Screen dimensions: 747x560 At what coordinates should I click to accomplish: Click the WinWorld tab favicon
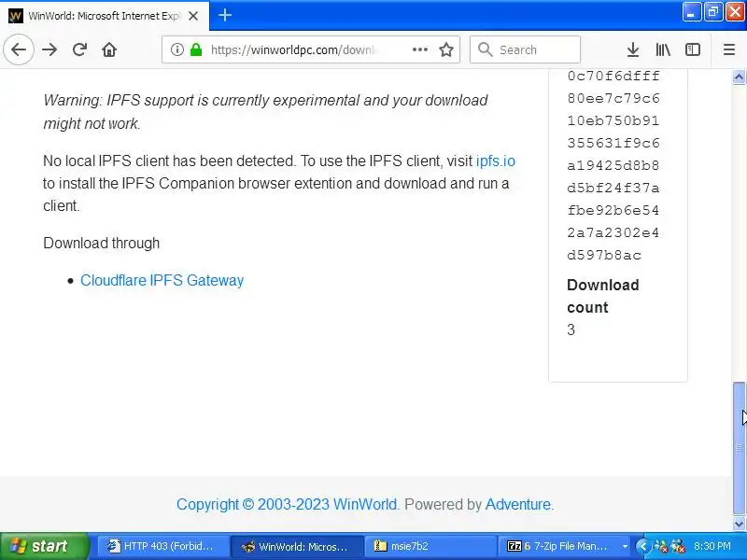[16, 16]
